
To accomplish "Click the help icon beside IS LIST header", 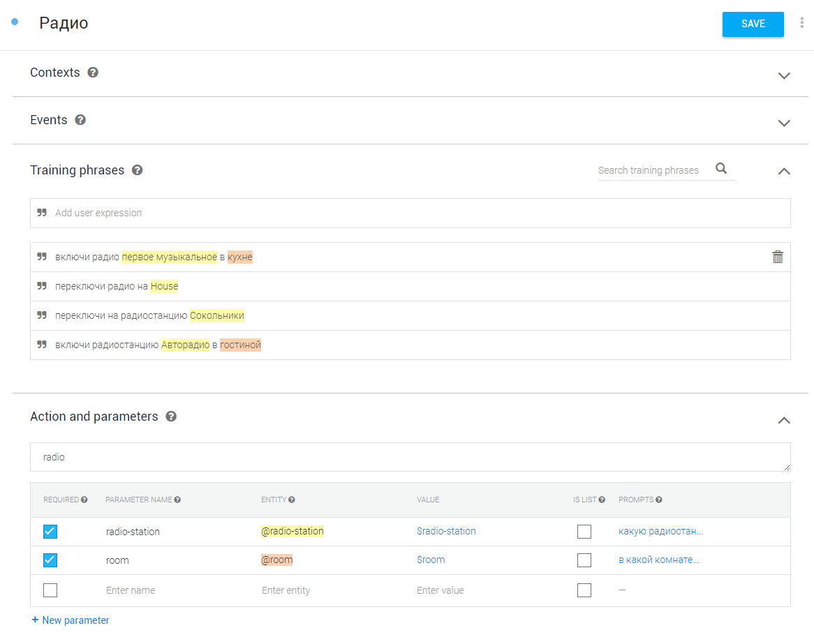I will click(602, 500).
